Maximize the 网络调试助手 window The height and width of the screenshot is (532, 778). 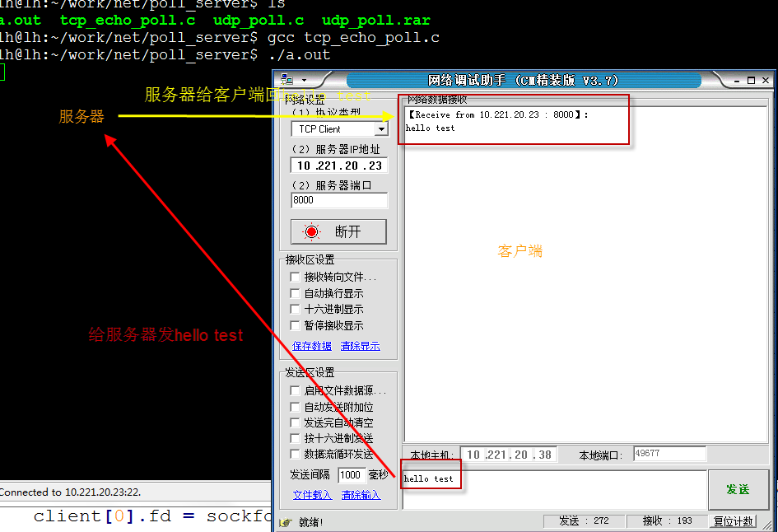pos(751,81)
